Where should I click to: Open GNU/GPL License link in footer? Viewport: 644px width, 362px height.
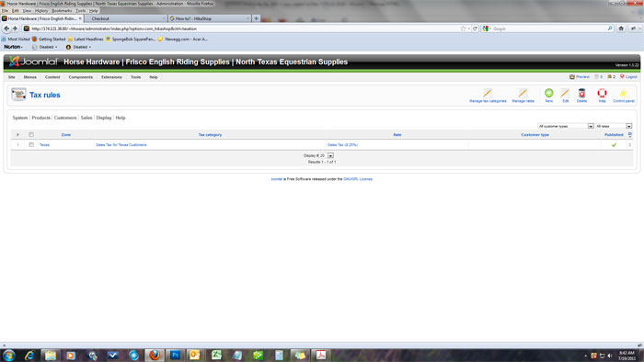point(358,179)
